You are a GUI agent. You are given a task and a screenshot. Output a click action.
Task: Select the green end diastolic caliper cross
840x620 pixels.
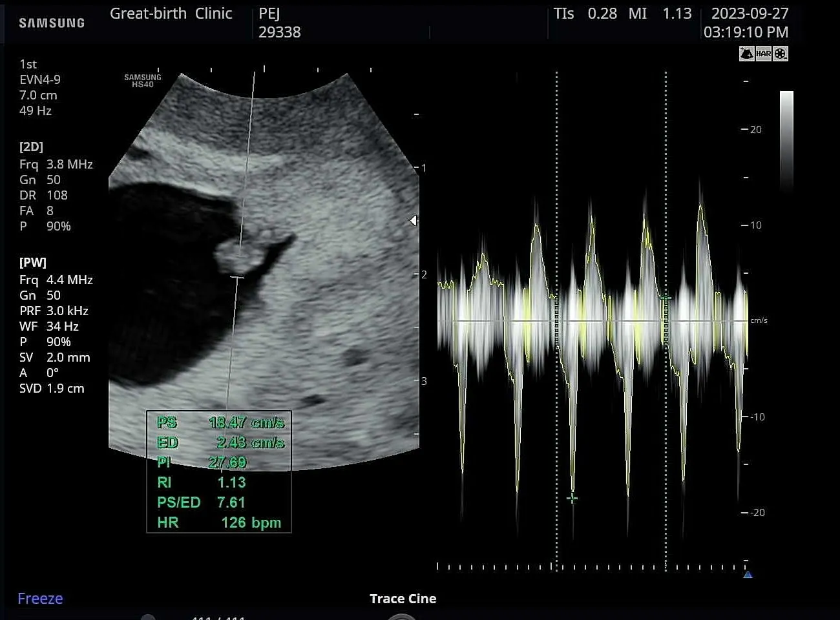pos(666,298)
